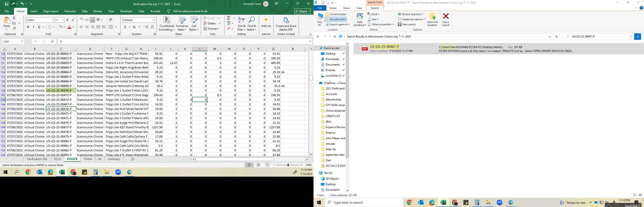Open the Formulas ribbon tab
Image resolution: width=644 pixels, height=207 pixels.
[70, 11]
